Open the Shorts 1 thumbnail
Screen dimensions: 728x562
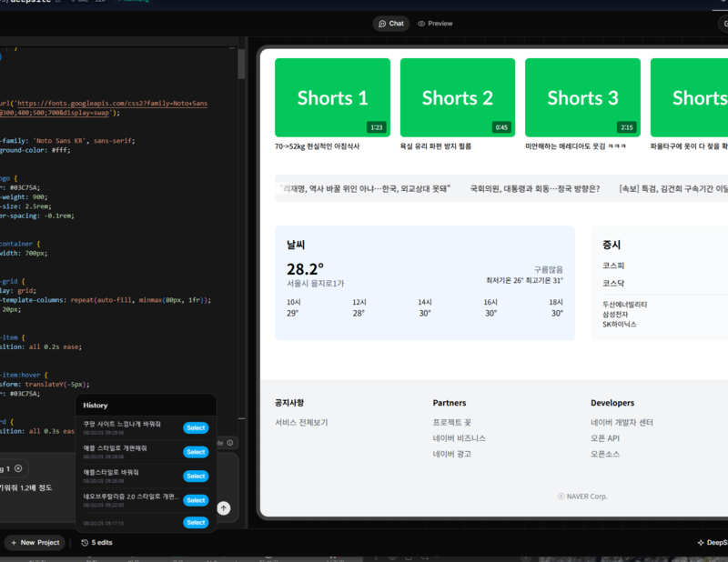(332, 97)
